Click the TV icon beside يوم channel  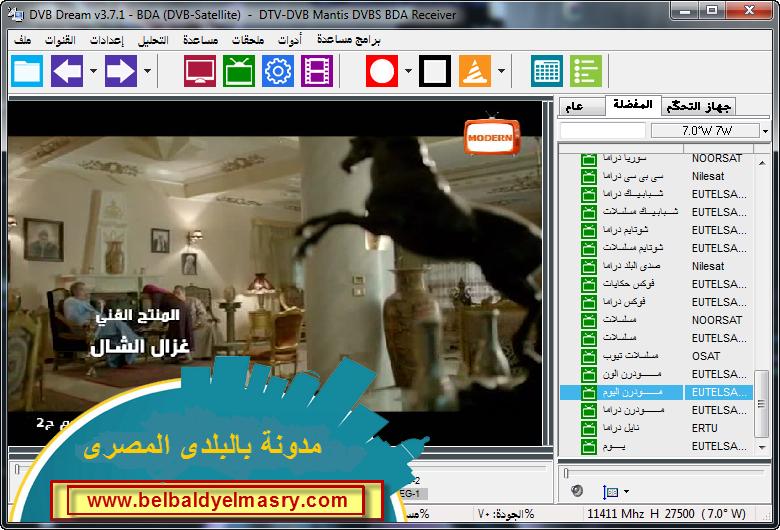(x=589, y=446)
